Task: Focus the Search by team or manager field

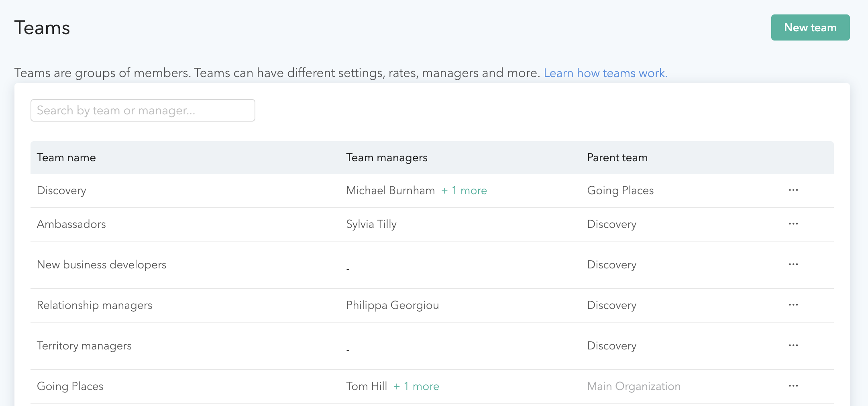Action: (x=143, y=110)
